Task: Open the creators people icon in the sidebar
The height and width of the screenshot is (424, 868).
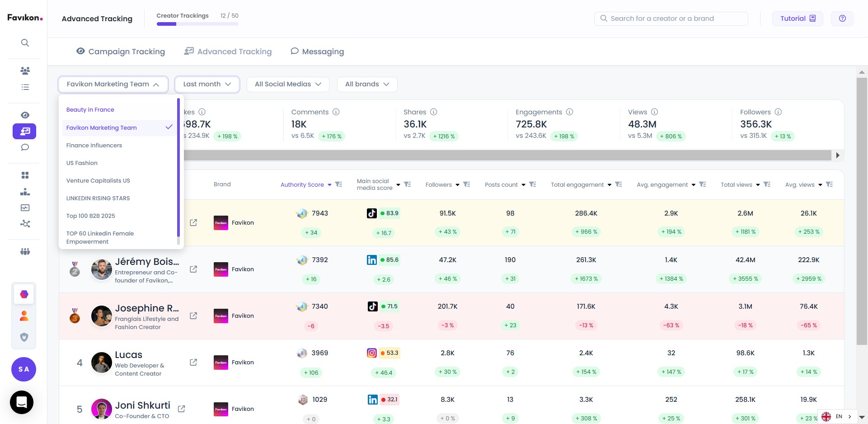Action: coord(25,71)
